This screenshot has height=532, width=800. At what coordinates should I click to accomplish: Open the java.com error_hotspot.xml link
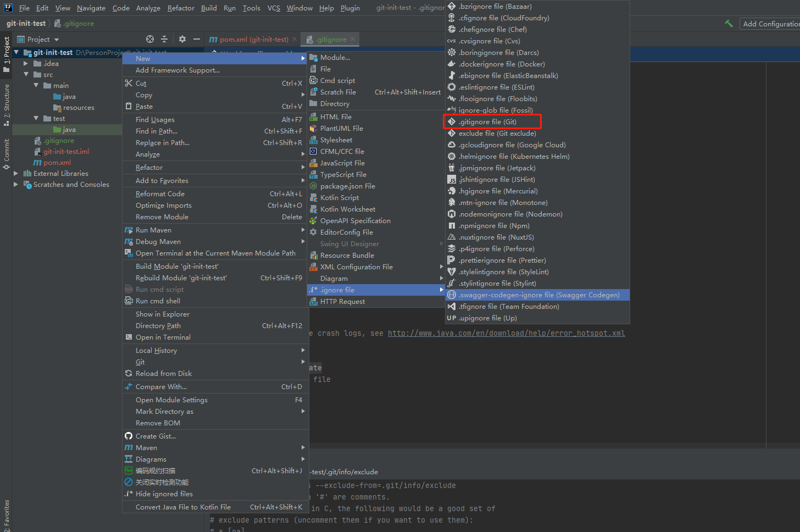tap(506, 333)
